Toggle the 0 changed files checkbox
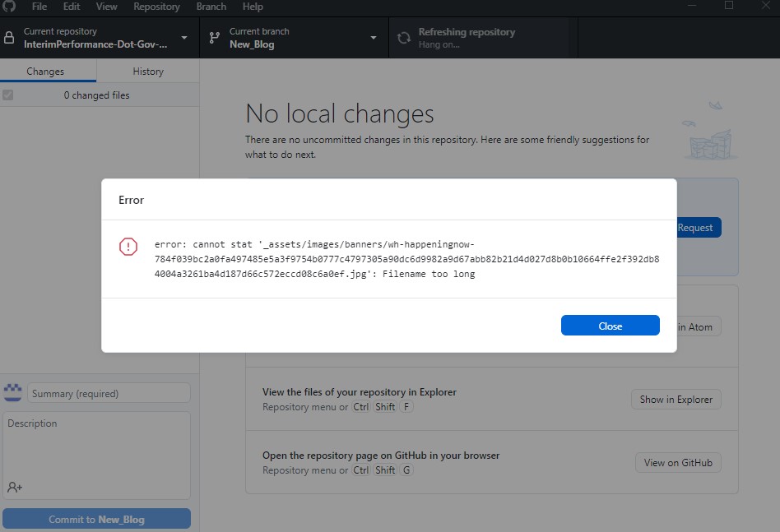 (x=8, y=95)
